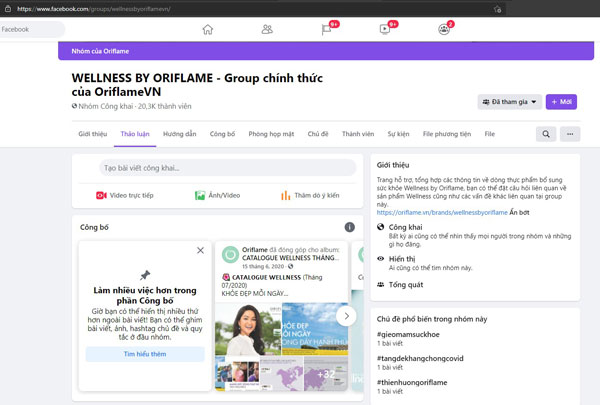The width and height of the screenshot is (600, 405).
Task: Open the woman portrait photo in catalogue post
Action: 248,329
